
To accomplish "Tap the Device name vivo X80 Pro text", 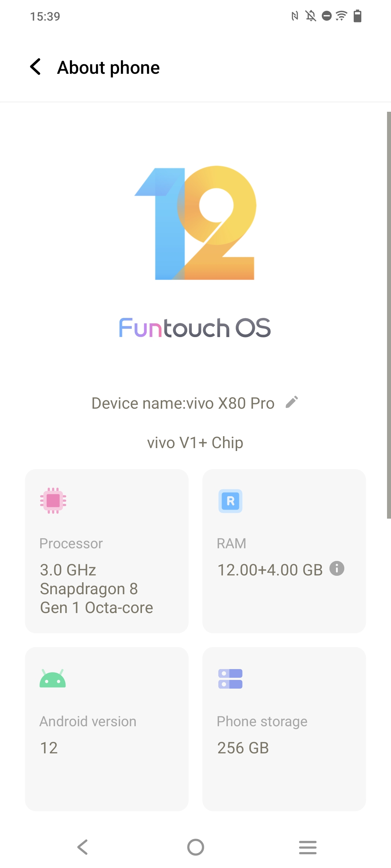I will 183,403.
